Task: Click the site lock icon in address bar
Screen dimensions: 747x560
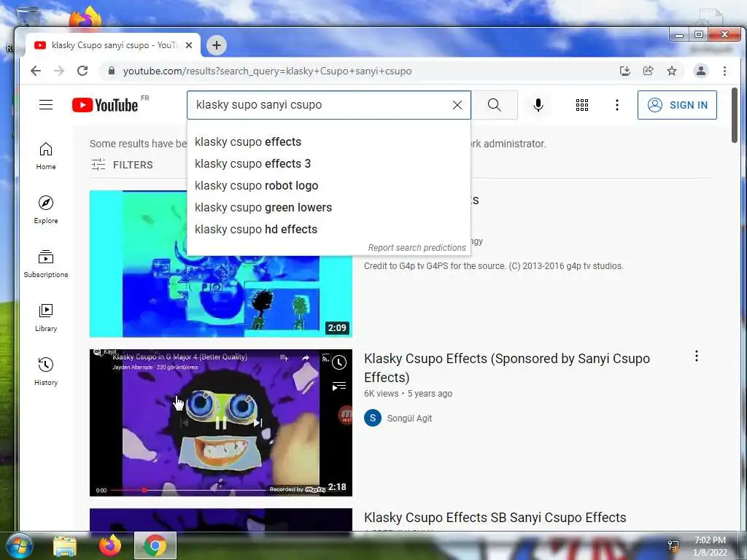Action: coord(112,71)
